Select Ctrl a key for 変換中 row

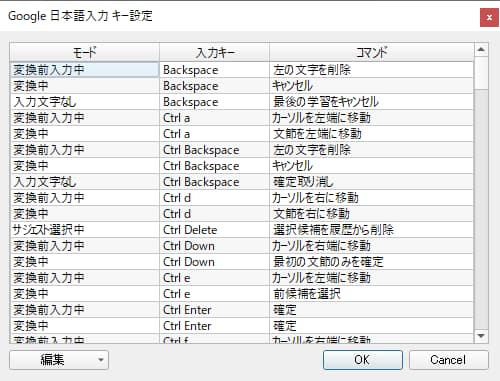[x=214, y=134]
